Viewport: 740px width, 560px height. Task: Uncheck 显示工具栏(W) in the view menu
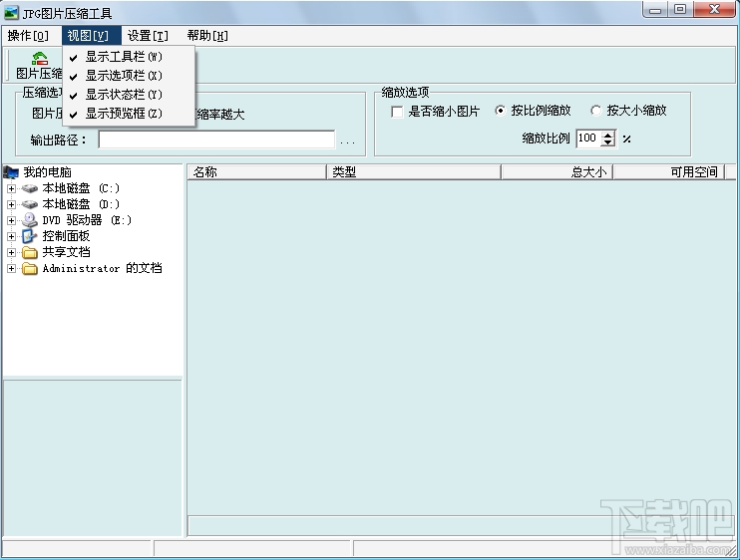point(129,57)
